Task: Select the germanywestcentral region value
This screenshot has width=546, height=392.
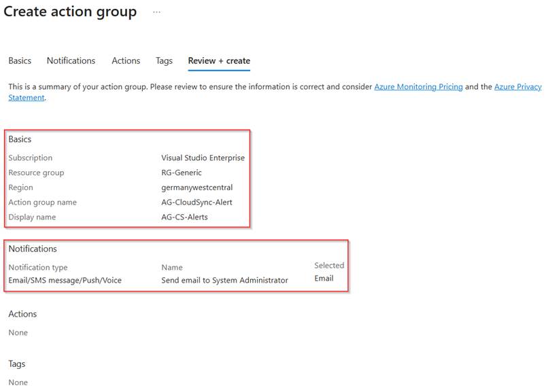Action: click(197, 188)
